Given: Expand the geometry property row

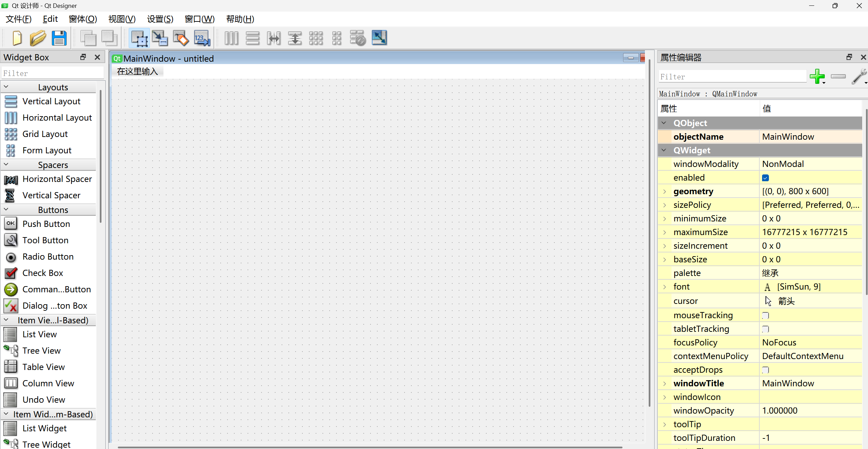Looking at the screenshot, I should coord(664,191).
